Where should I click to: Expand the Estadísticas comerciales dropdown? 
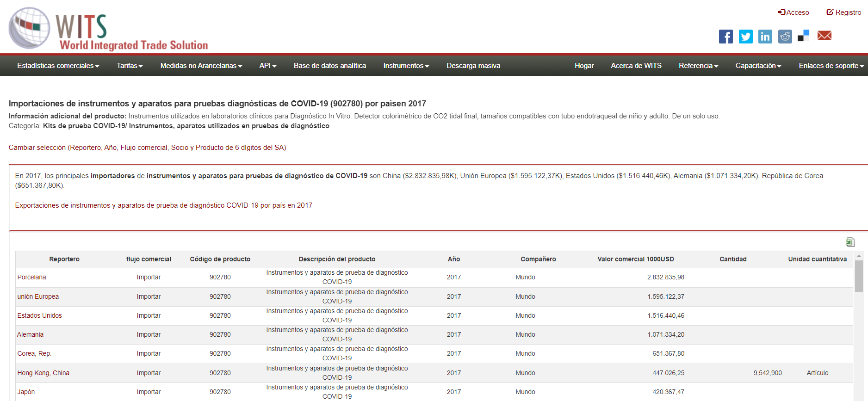[58, 66]
